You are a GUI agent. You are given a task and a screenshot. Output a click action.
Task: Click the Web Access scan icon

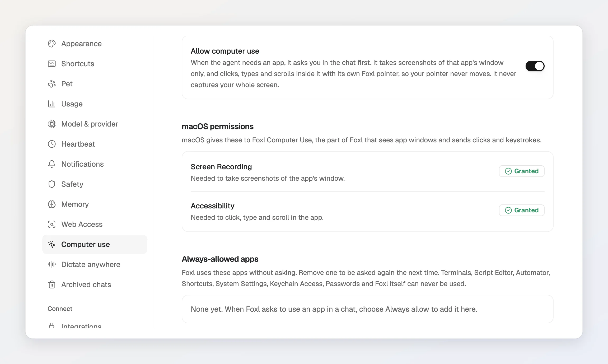pos(52,224)
